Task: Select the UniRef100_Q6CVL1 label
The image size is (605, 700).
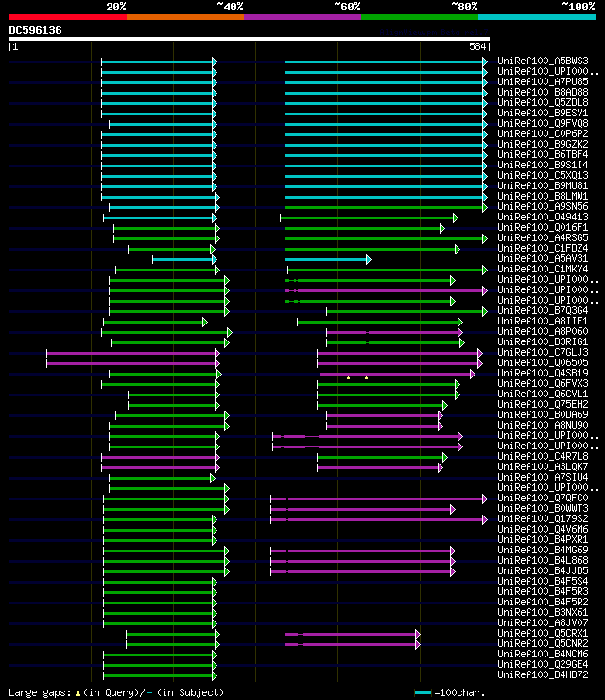Action: tap(543, 394)
